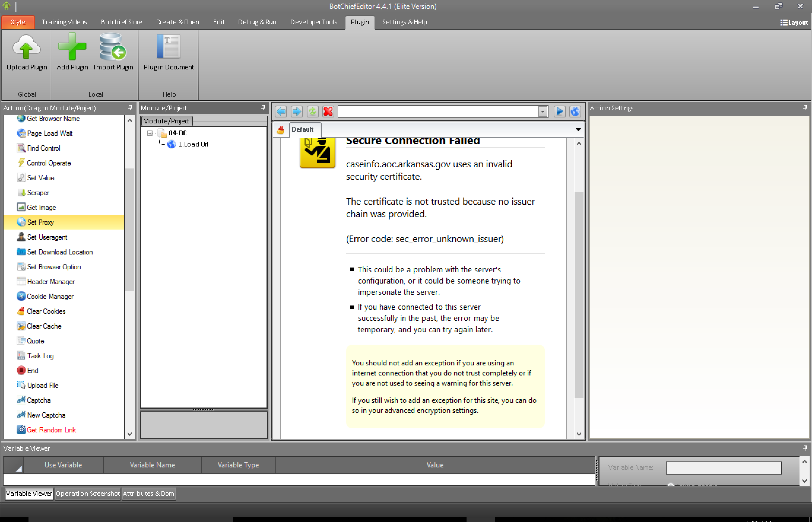Image resolution: width=812 pixels, height=522 pixels.
Task: Click the Upload Plugin cloud icon
Action: [x=26, y=47]
